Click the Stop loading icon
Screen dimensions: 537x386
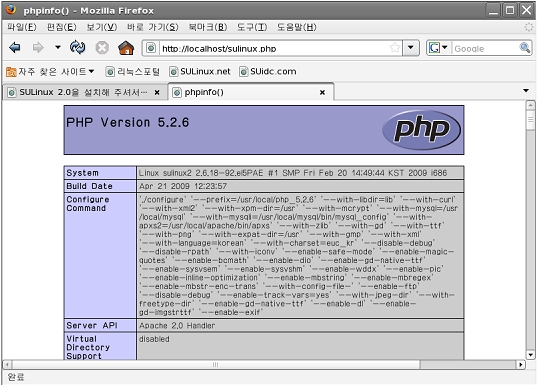coord(102,48)
